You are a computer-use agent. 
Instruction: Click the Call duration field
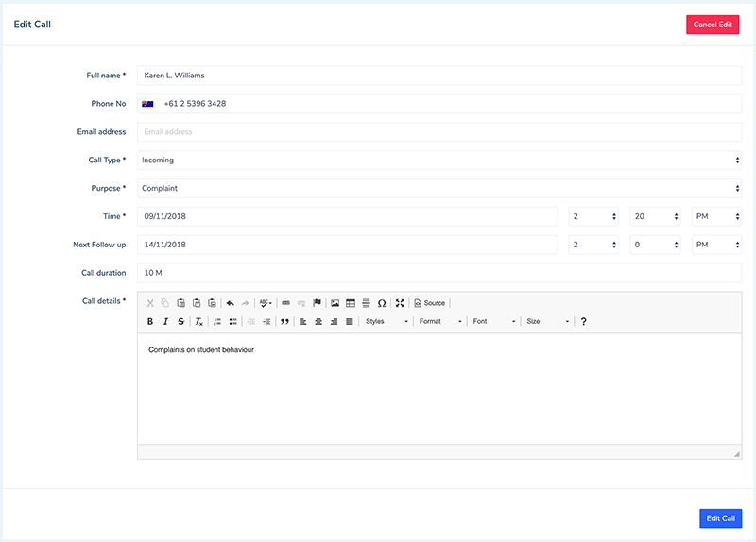(x=439, y=273)
